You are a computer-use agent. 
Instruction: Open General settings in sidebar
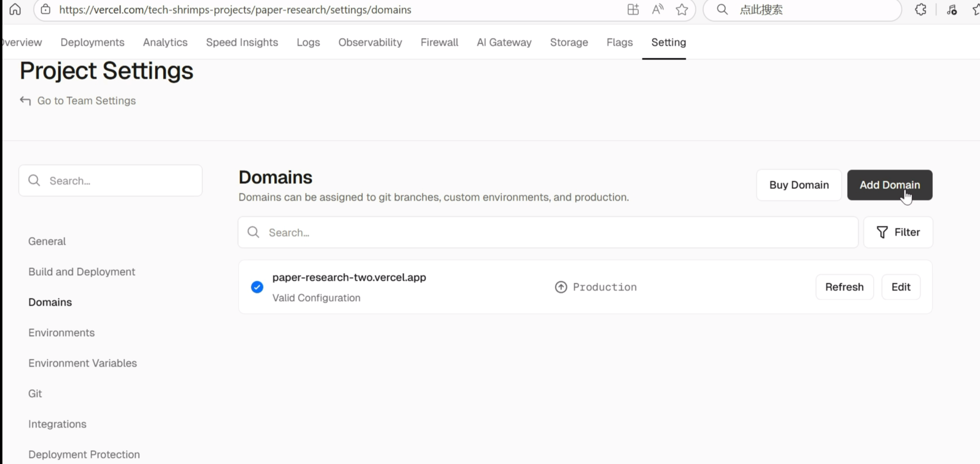click(x=47, y=241)
